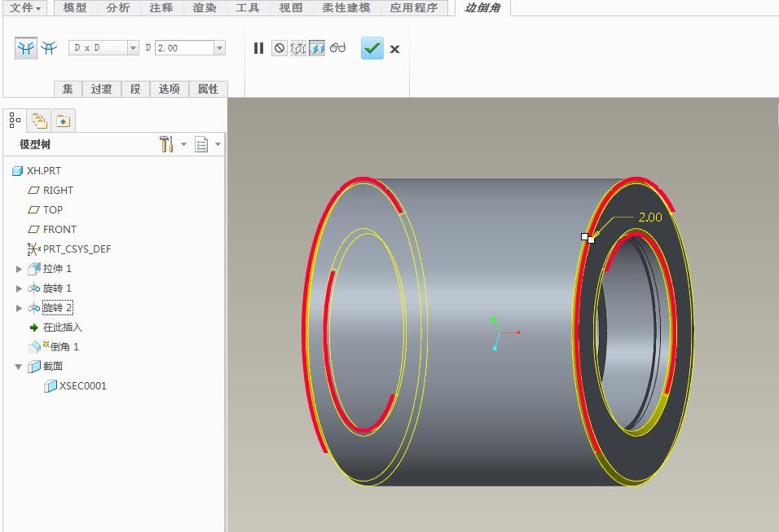This screenshot has width=779, height=532.
Task: Expand the 旋转 1 feature node
Action: 19,288
